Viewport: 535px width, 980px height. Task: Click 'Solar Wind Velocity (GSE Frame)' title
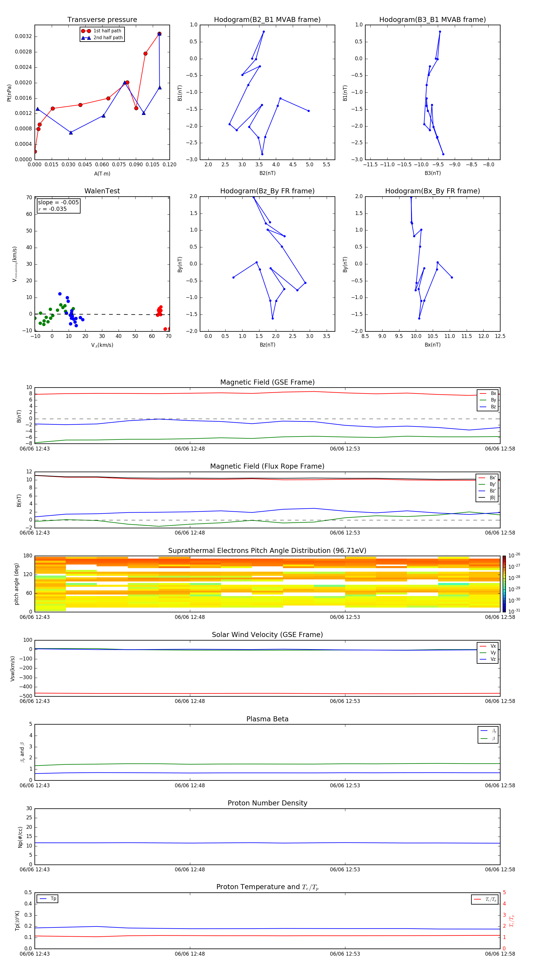267,635
